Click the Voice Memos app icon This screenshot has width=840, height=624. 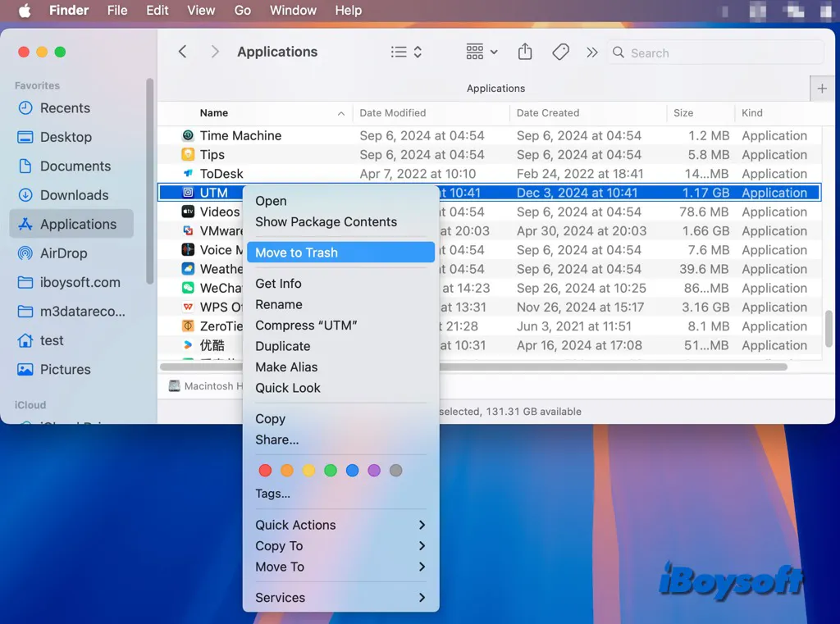188,249
